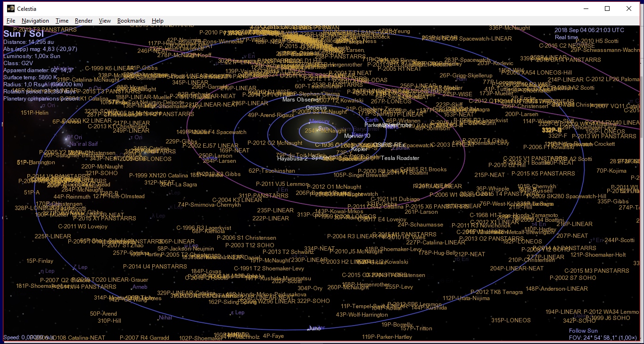The width and height of the screenshot is (644, 344).
Task: Select the Kepler spacecraft label
Action: pos(359,149)
